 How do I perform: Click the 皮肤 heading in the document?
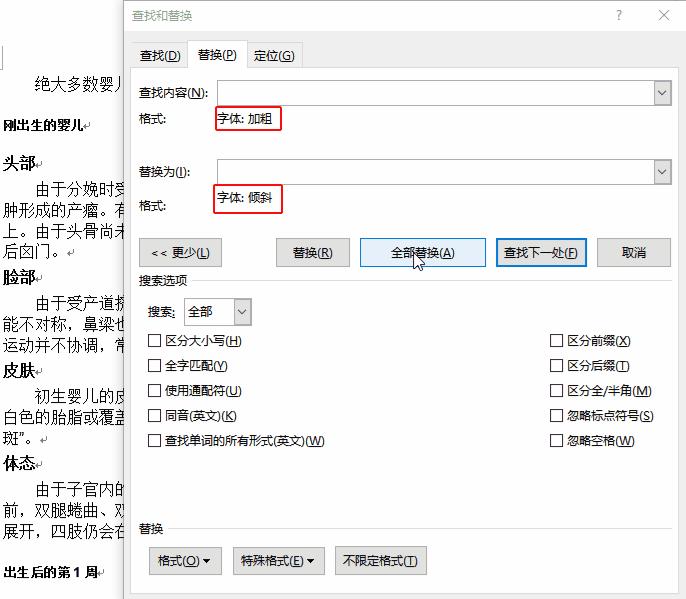(19, 371)
